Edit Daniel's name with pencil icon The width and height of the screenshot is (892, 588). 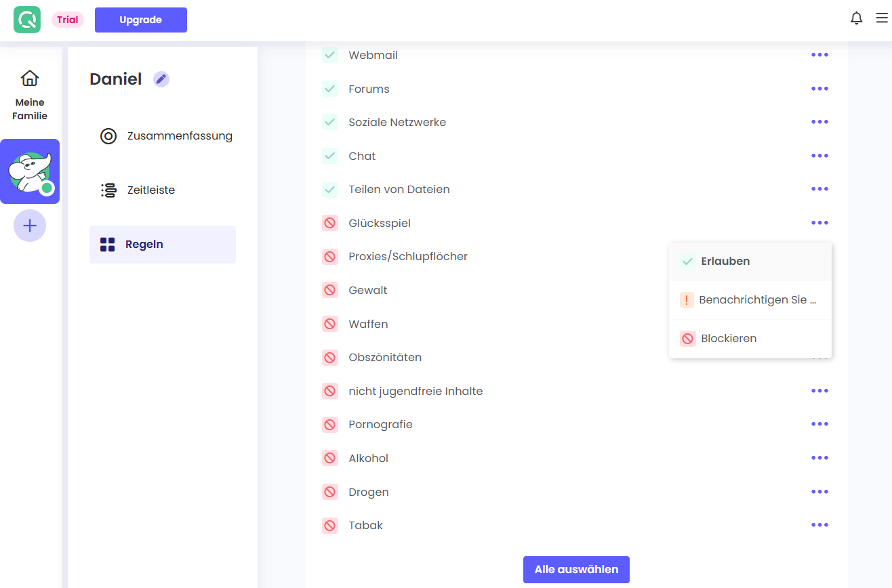tap(161, 79)
